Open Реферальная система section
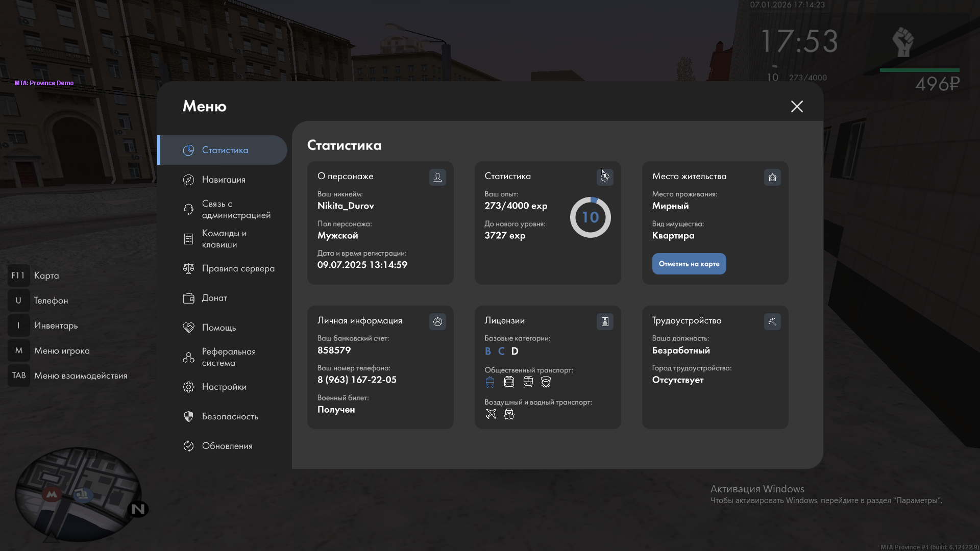 (228, 357)
